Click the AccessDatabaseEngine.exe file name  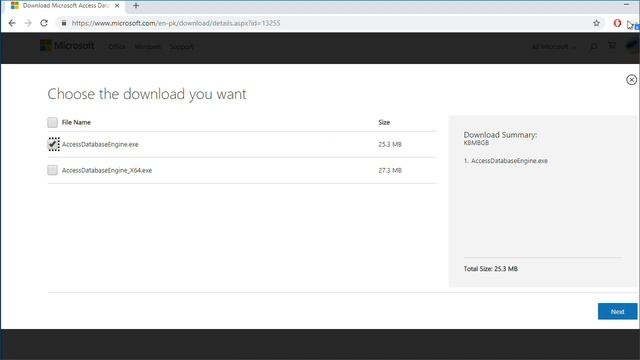[x=100, y=144]
